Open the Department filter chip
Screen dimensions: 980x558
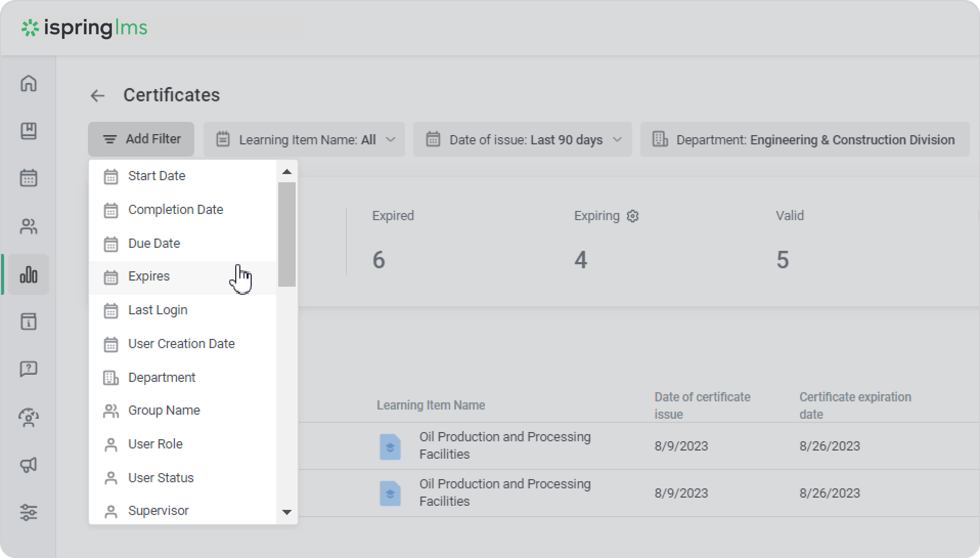804,140
